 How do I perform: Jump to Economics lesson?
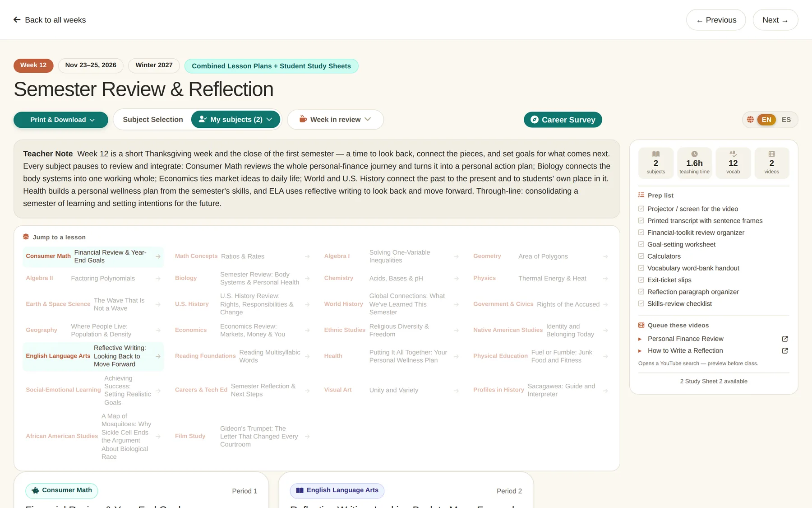tap(242, 331)
